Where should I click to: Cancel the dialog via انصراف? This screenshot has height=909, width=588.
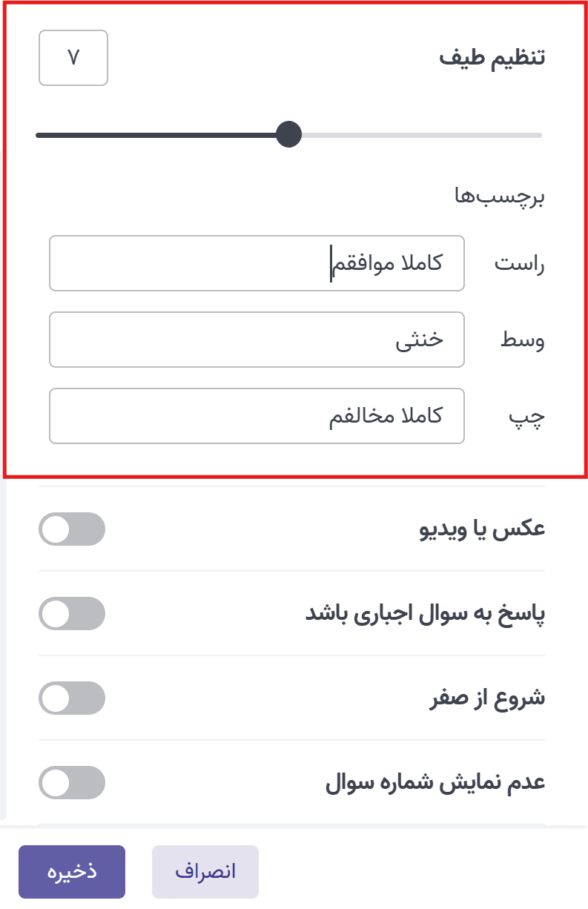pyautogui.click(x=205, y=871)
